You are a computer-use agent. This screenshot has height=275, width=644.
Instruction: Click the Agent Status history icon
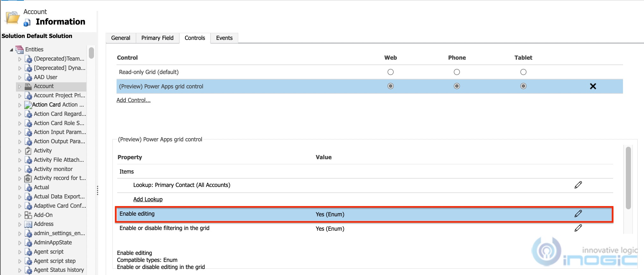click(28, 270)
